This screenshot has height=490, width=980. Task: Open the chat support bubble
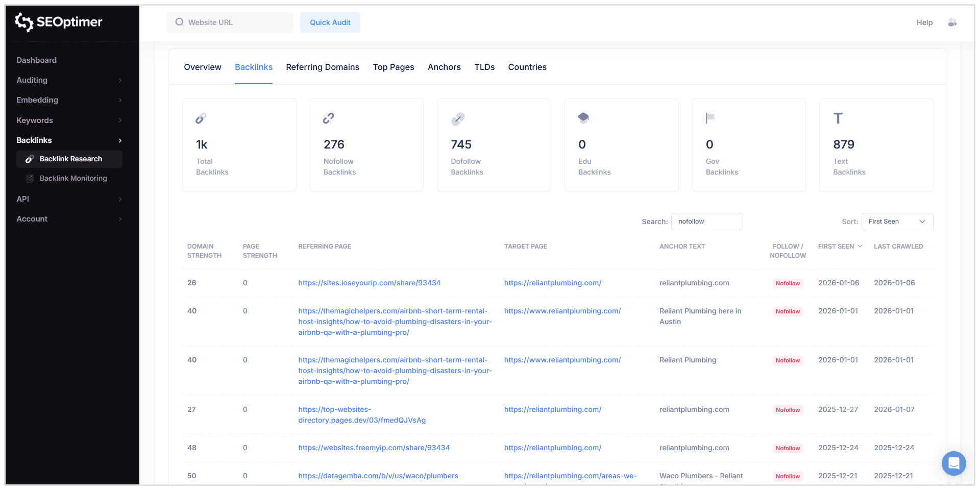(x=954, y=463)
